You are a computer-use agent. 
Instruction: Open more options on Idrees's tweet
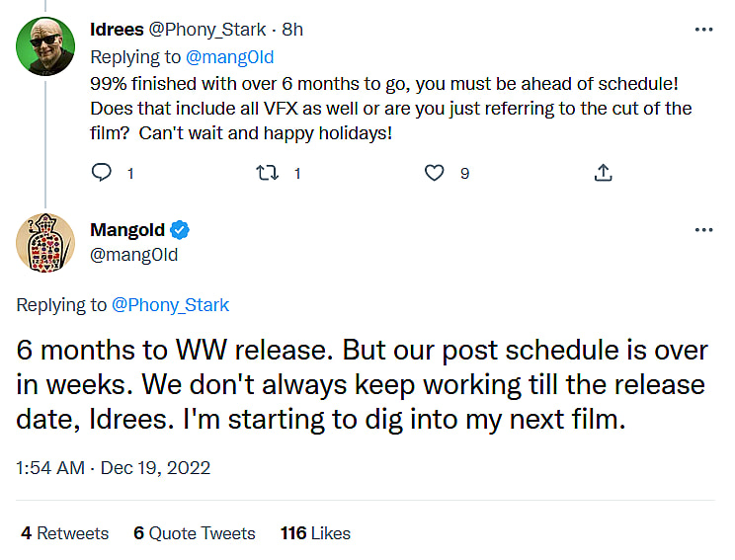click(703, 30)
